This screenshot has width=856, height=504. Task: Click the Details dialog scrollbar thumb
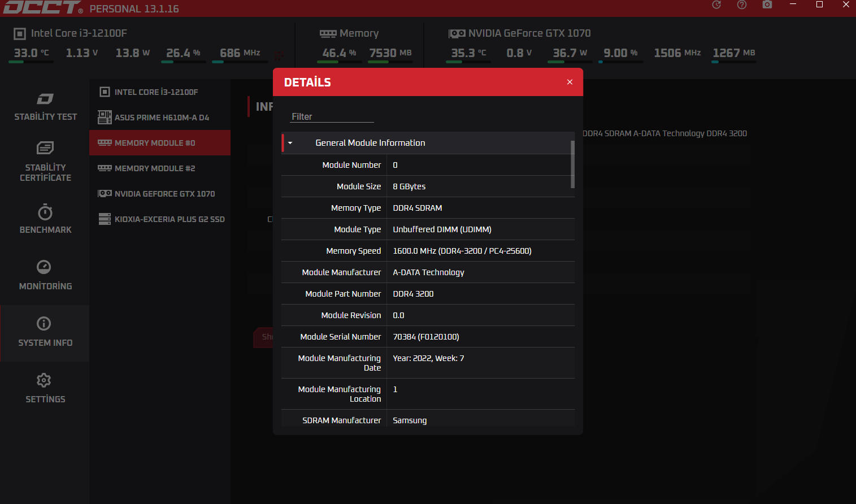(x=572, y=164)
